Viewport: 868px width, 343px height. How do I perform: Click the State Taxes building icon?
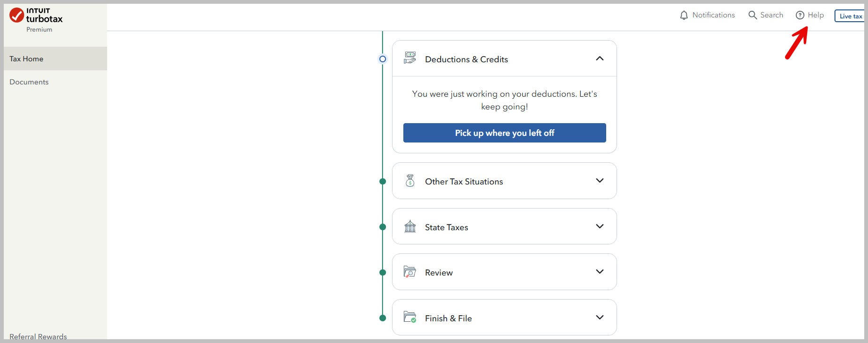click(x=410, y=226)
